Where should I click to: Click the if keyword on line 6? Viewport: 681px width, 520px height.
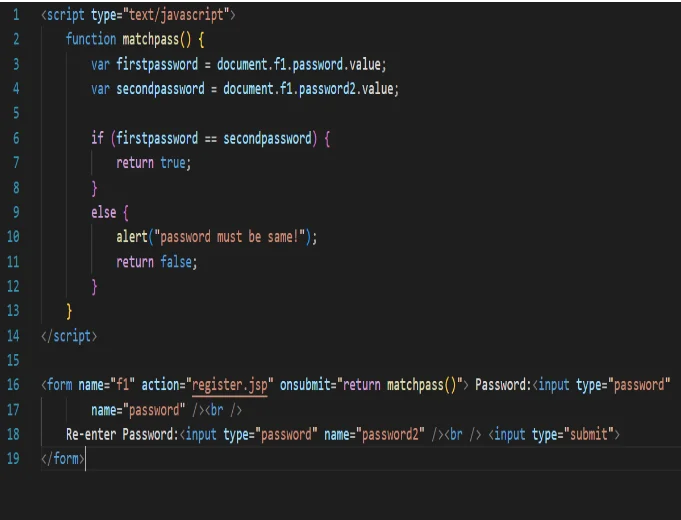click(x=97, y=139)
